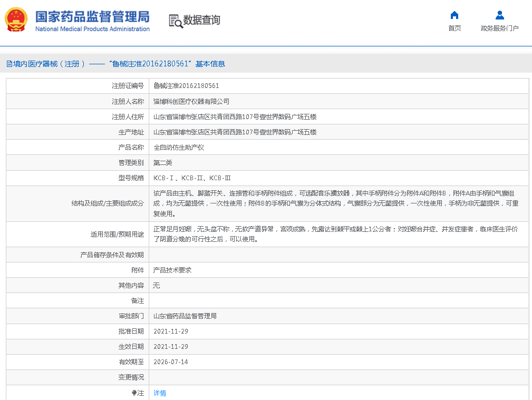
Task: Select registration number 鲁械注准20162180561 in the table
Action: (x=186, y=86)
